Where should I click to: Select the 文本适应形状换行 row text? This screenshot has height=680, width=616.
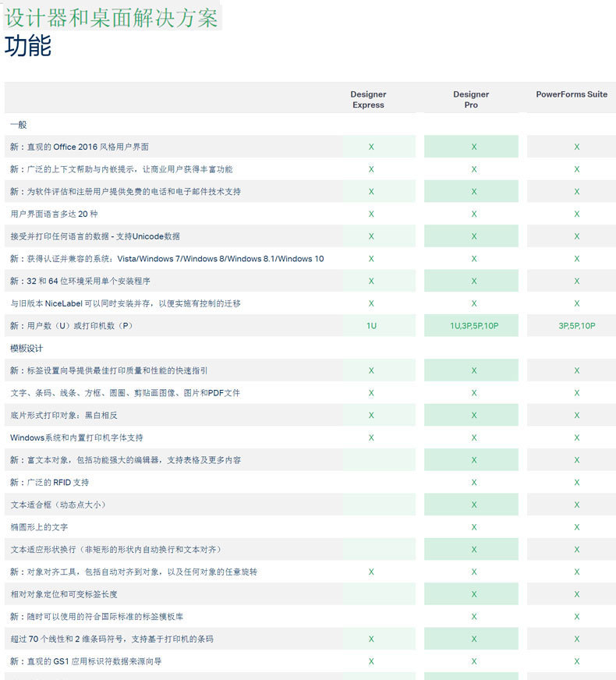115,550
